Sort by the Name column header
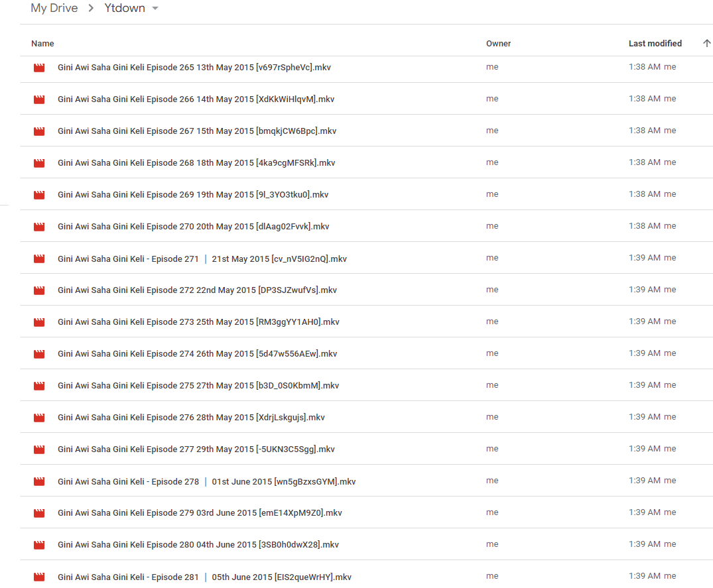 pos(42,44)
